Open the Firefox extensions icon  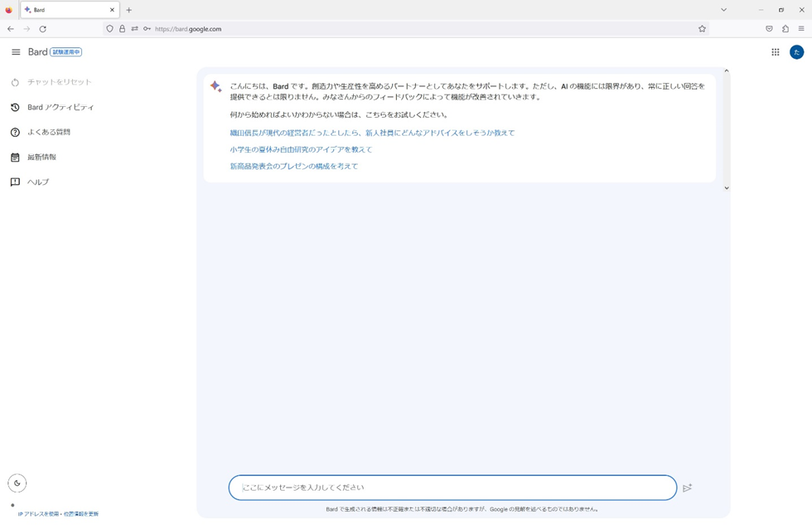tap(785, 29)
